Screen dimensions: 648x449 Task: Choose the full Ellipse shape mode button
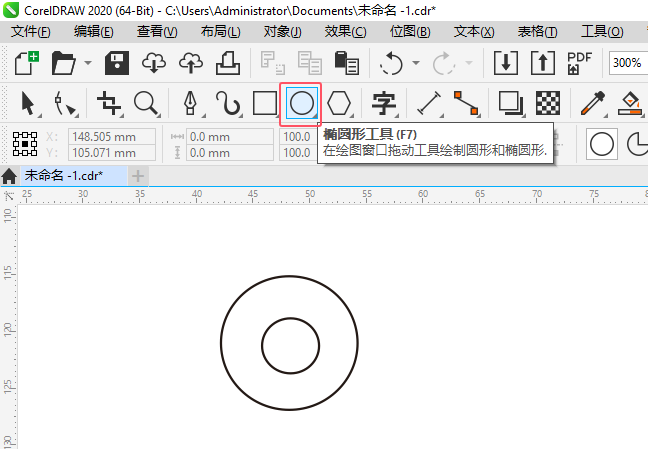coord(602,144)
